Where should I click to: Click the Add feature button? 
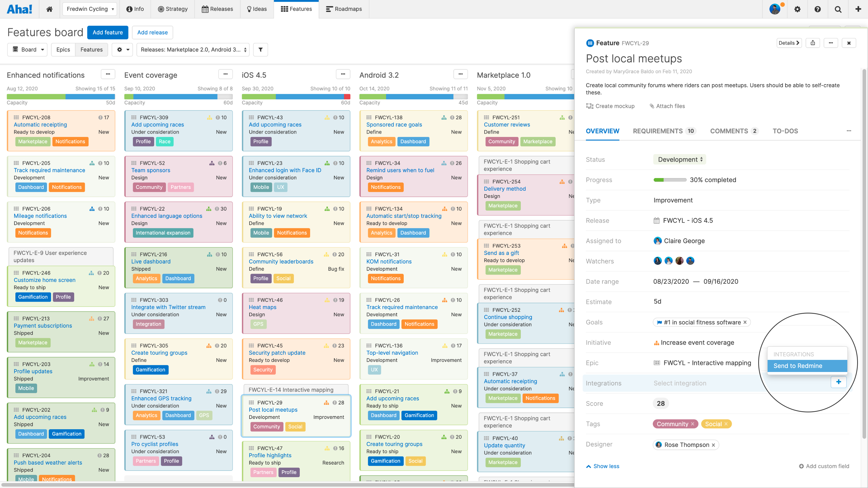[107, 32]
